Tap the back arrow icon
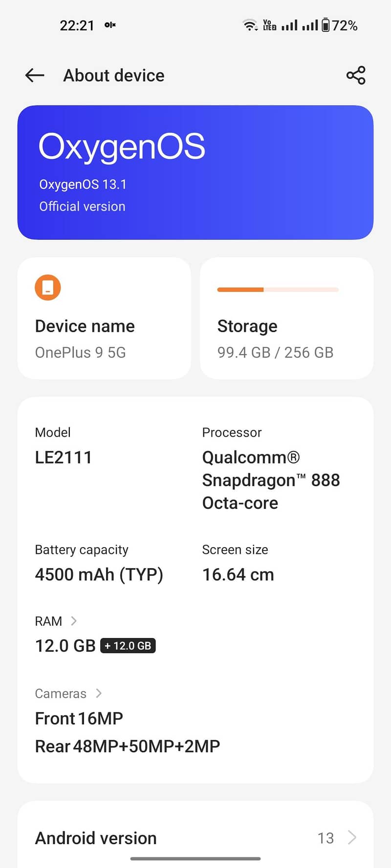 coord(35,75)
